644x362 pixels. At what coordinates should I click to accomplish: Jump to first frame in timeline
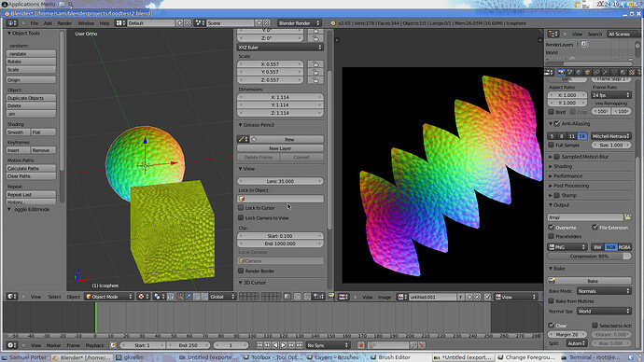[259, 345]
